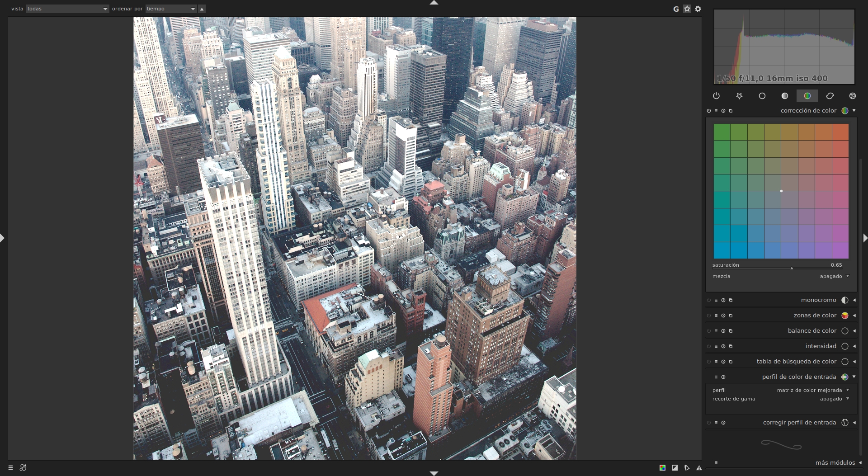This screenshot has width=868, height=476.
Task: Expand the zonas de color module
Action: pyautogui.click(x=854, y=316)
